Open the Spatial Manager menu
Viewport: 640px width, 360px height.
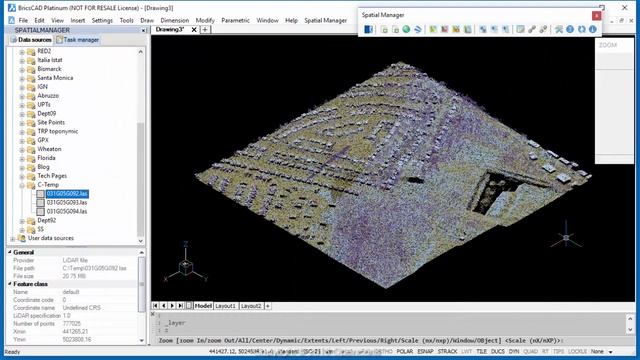click(x=325, y=20)
